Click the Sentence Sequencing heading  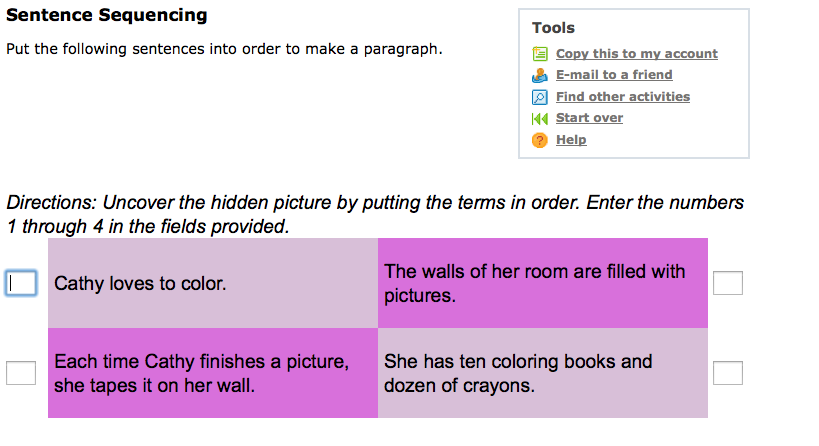click(107, 16)
